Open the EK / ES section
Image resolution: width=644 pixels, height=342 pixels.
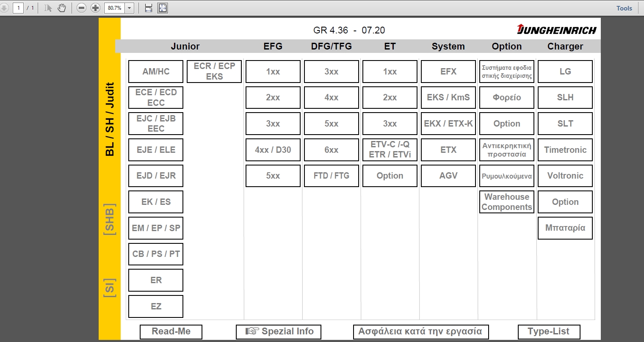(x=156, y=202)
